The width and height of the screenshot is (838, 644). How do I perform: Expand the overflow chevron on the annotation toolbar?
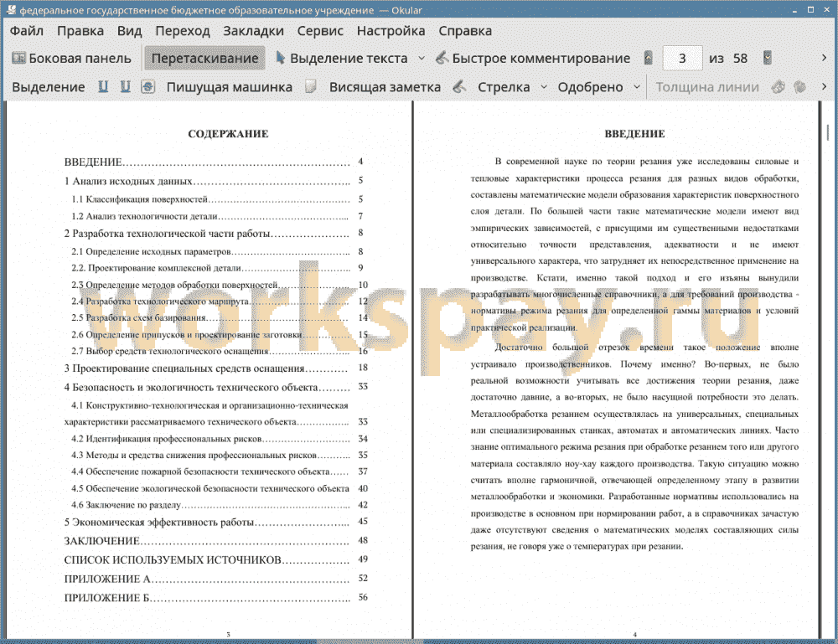[x=824, y=86]
